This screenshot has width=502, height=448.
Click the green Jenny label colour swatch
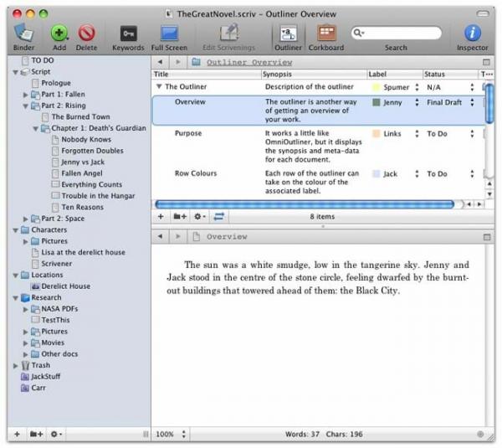click(x=376, y=102)
